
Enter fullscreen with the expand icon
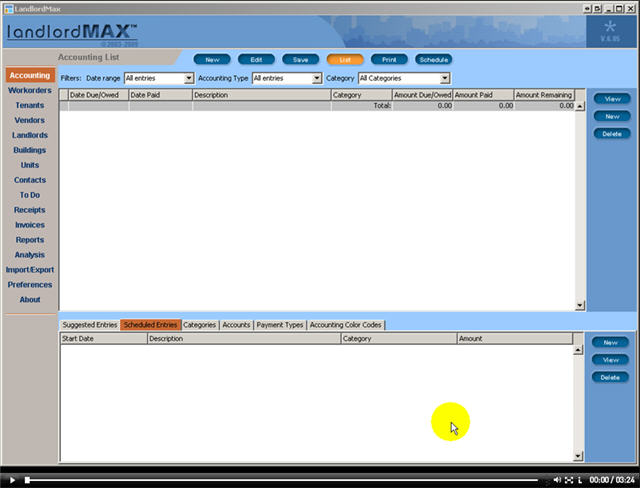[x=569, y=480]
